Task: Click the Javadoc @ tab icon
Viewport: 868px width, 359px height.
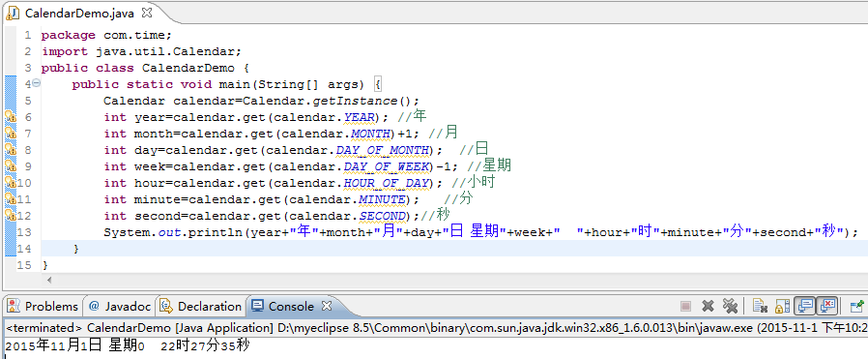Action: (x=94, y=307)
